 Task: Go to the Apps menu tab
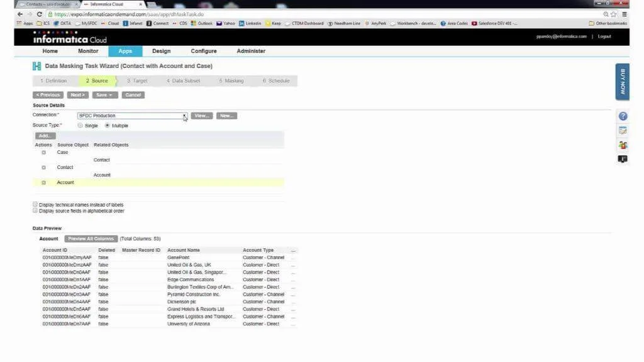(125, 52)
